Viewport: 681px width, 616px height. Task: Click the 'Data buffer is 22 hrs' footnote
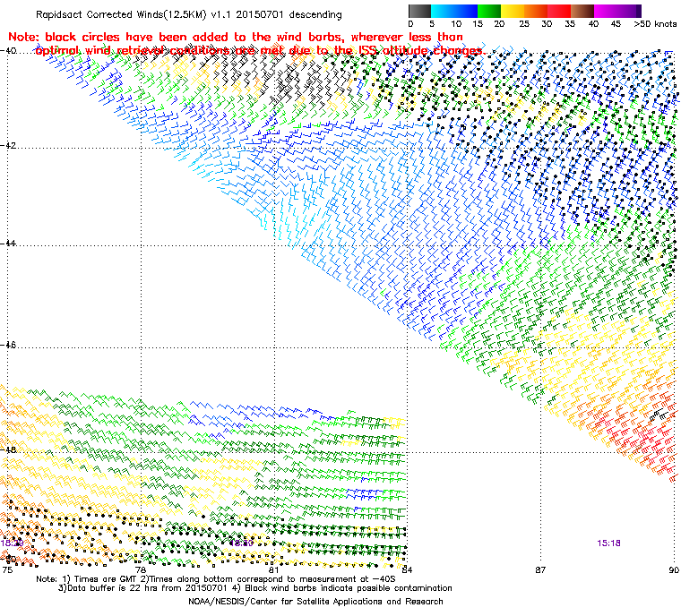pos(255,588)
